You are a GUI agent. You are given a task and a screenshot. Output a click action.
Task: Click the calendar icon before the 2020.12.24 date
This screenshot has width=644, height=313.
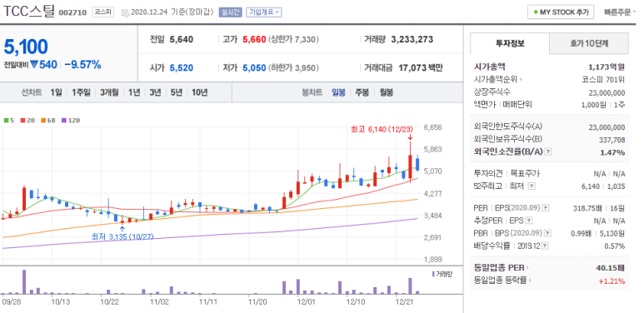[x=125, y=12]
